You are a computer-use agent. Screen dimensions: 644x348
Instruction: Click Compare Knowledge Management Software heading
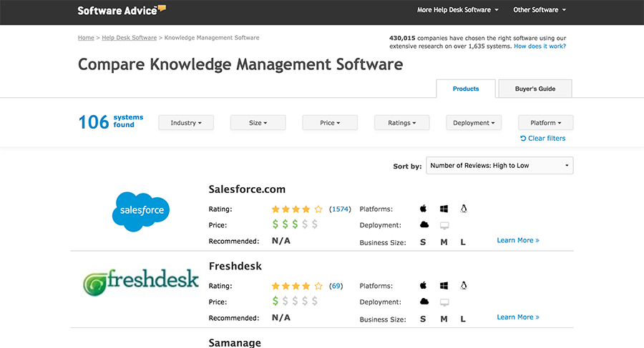240,64
